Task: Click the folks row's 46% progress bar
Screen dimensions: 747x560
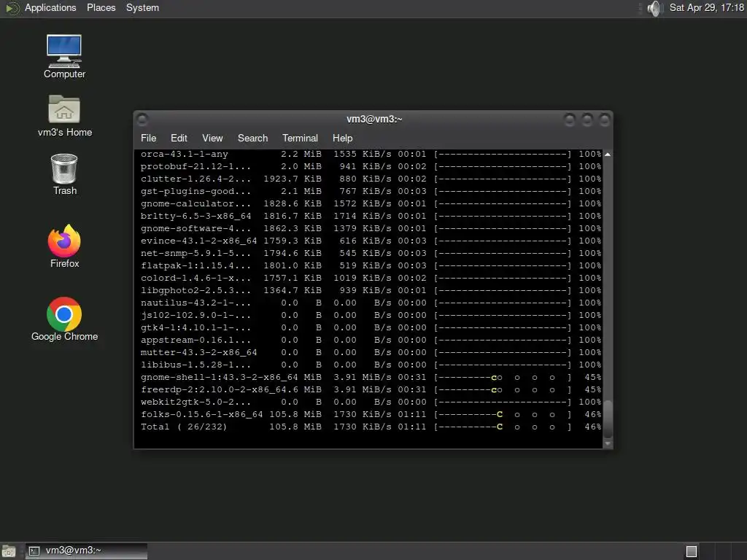Action: pos(503,414)
